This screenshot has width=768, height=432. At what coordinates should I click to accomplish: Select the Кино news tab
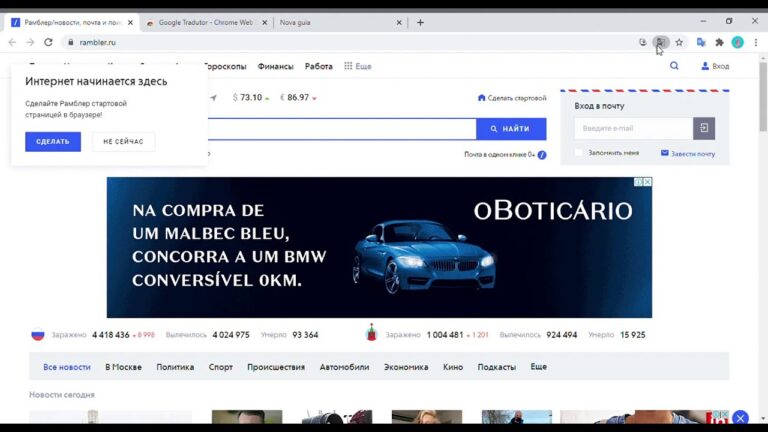pos(453,367)
